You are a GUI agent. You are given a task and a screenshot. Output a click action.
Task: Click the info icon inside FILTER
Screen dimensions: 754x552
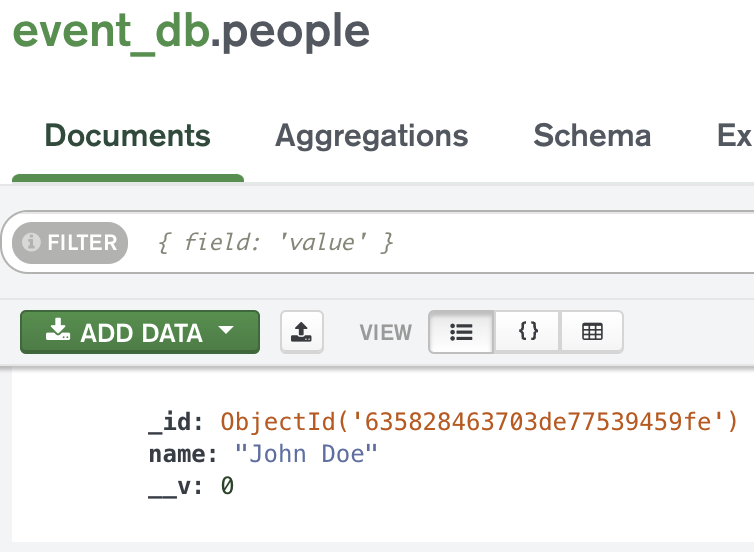pos(31,242)
